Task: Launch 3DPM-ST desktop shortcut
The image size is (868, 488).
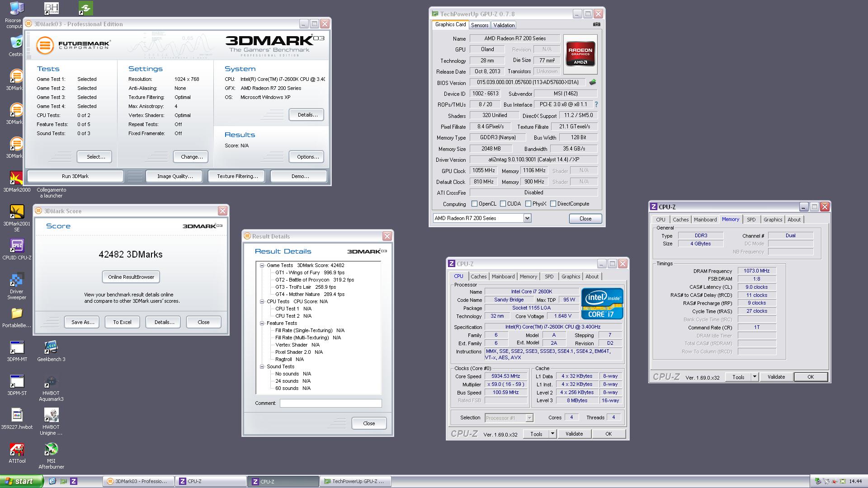Action: tap(17, 385)
